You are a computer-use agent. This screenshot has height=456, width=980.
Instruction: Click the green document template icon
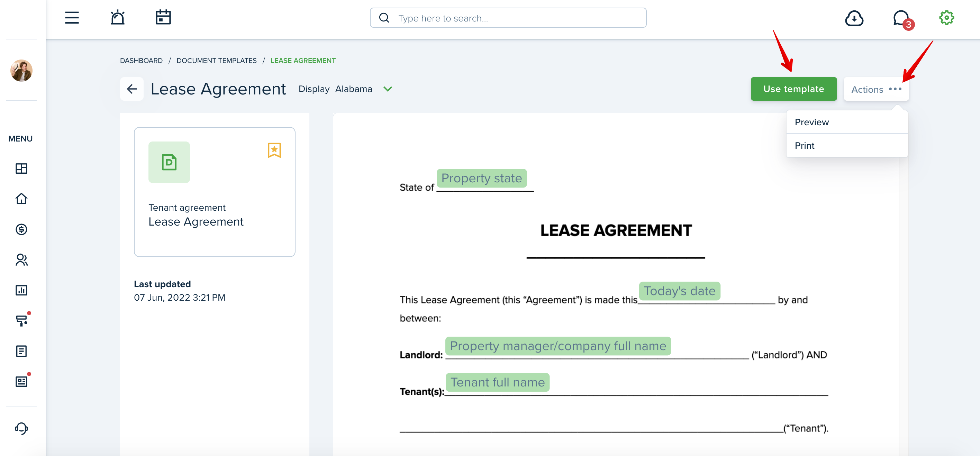tap(169, 162)
